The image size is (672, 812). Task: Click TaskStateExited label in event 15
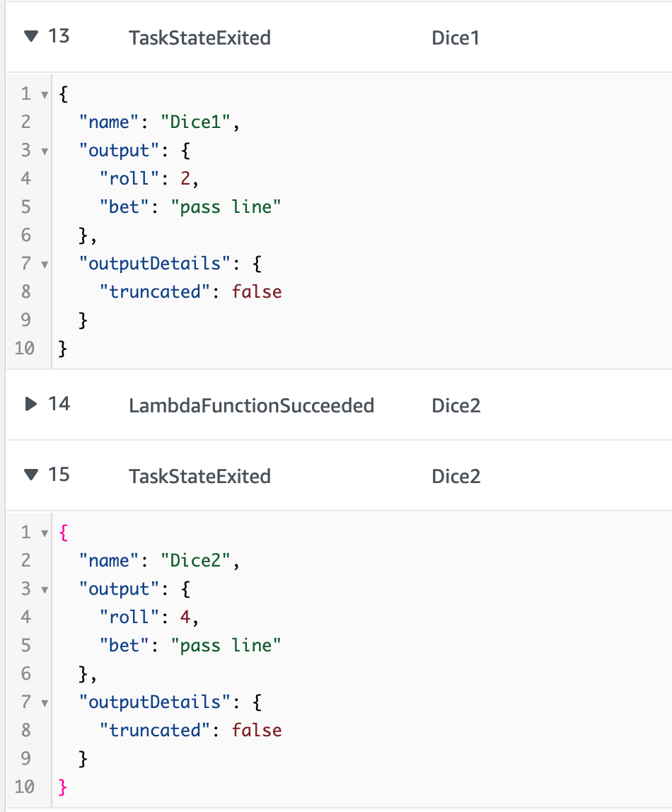[x=200, y=476]
